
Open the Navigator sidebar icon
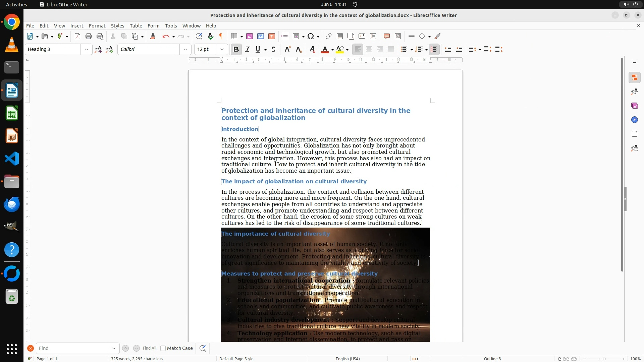(x=634, y=120)
